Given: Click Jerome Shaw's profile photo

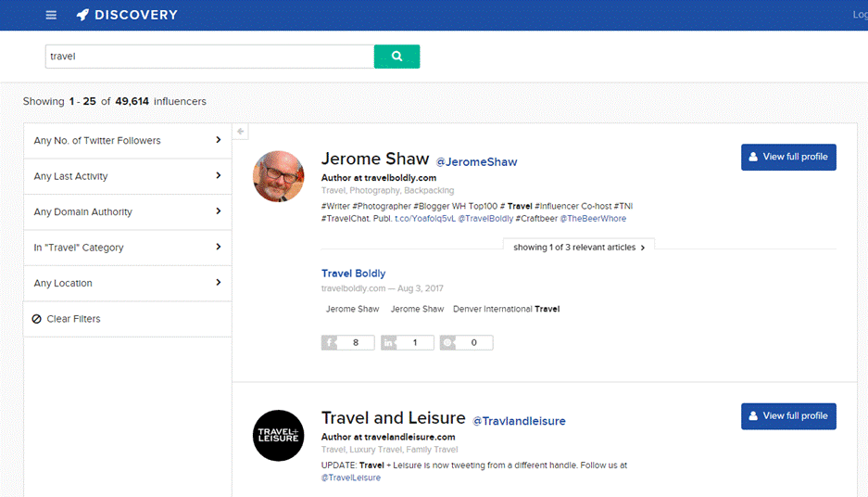Looking at the screenshot, I should tap(278, 176).
